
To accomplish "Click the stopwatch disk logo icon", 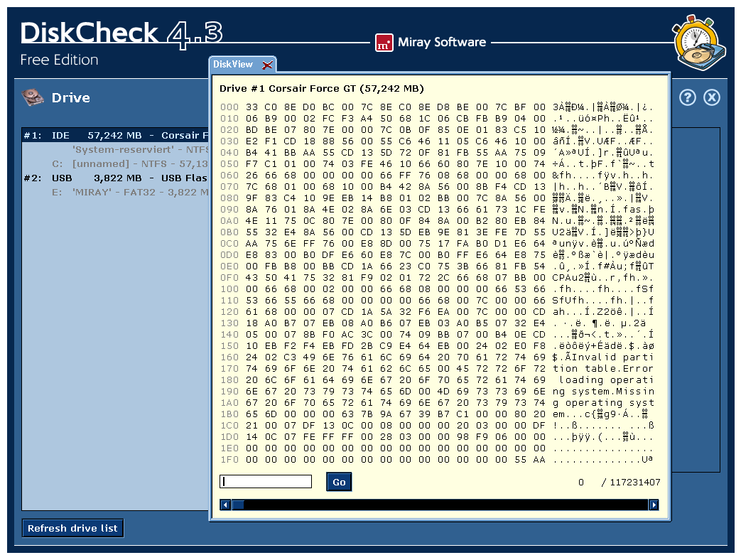I will point(698,43).
